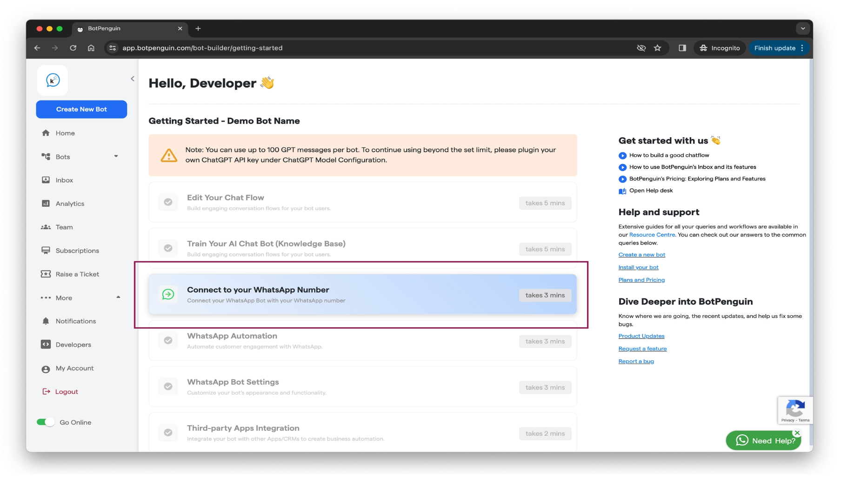The image size is (868, 502).
Task: Open Third-party Apps Integration step
Action: click(363, 432)
